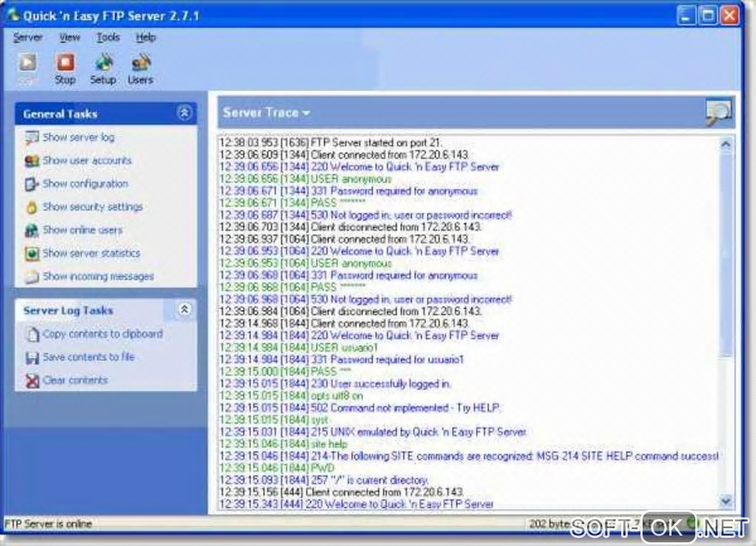The image size is (756, 546).
Task: Select log line '502 Command not implemented'
Action: [x=359, y=408]
